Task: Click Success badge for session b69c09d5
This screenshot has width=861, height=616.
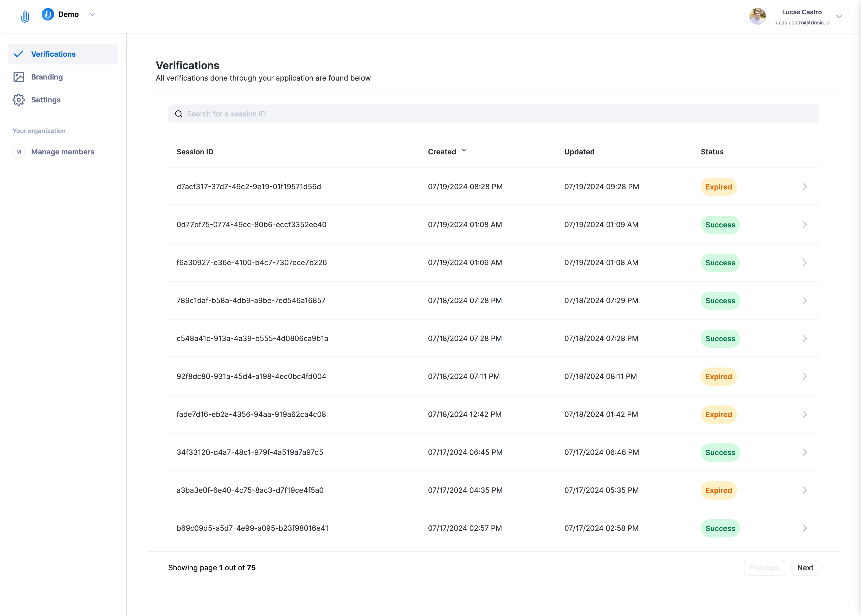Action: point(720,528)
